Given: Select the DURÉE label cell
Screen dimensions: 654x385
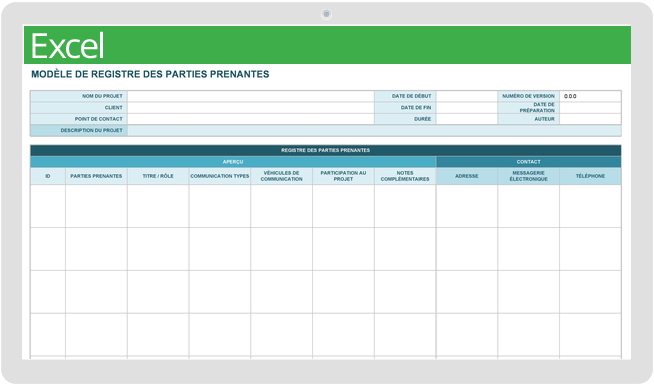Looking at the screenshot, I should 405,119.
